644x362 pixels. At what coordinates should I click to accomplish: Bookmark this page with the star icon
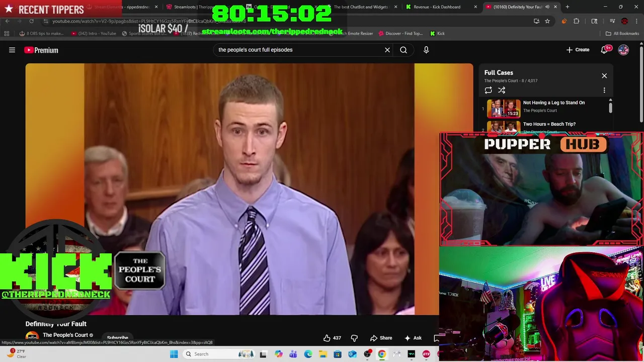click(x=547, y=21)
